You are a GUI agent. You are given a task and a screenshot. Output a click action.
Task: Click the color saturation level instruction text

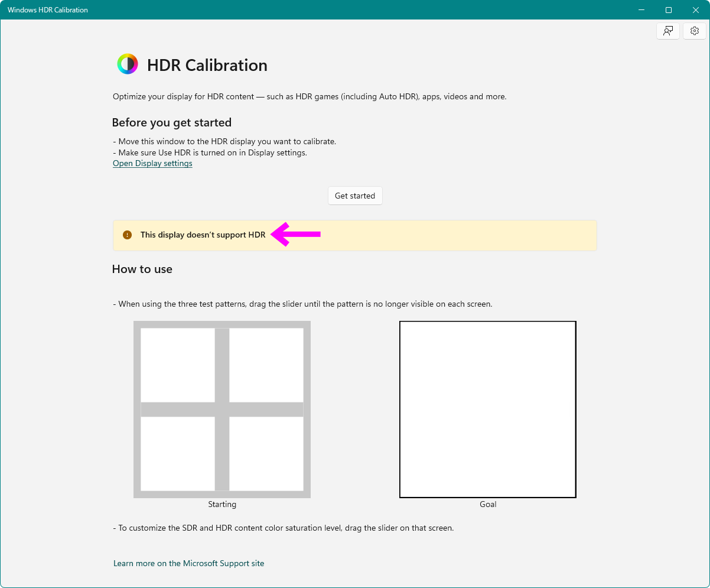tap(284, 528)
